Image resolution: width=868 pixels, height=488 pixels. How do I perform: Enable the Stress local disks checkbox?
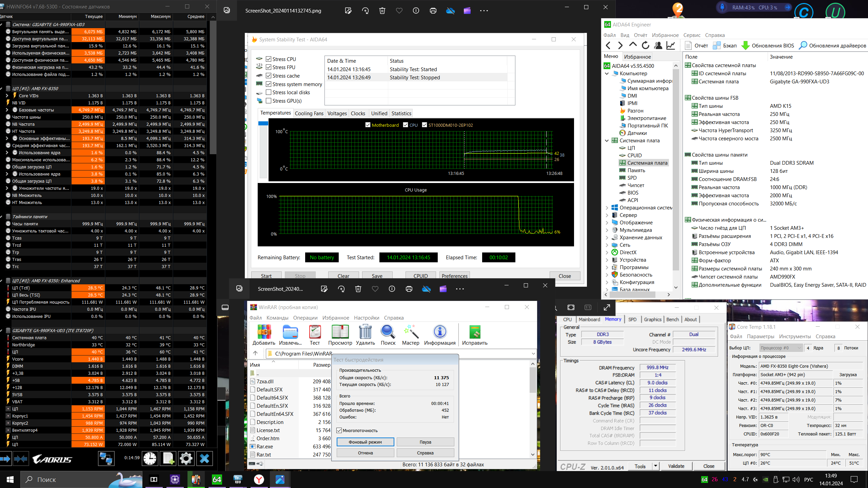click(x=269, y=93)
